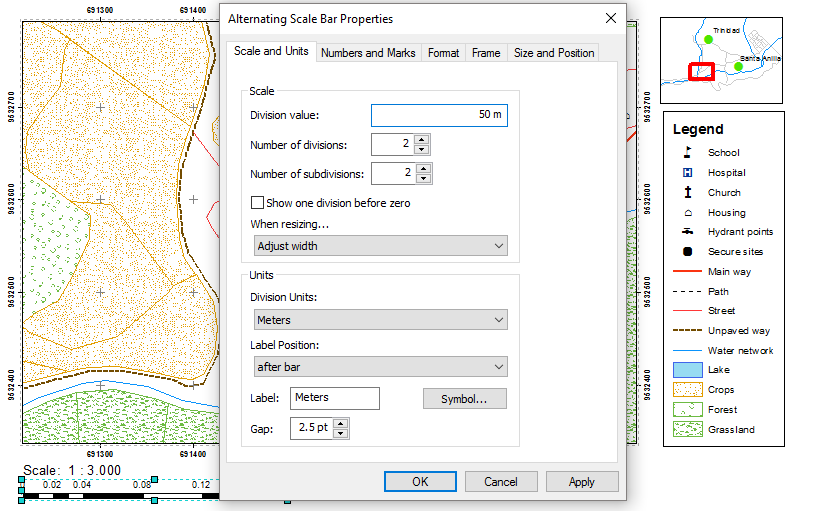Click the Hospital symbol in legend
The width and height of the screenshot is (821, 511).
point(687,173)
